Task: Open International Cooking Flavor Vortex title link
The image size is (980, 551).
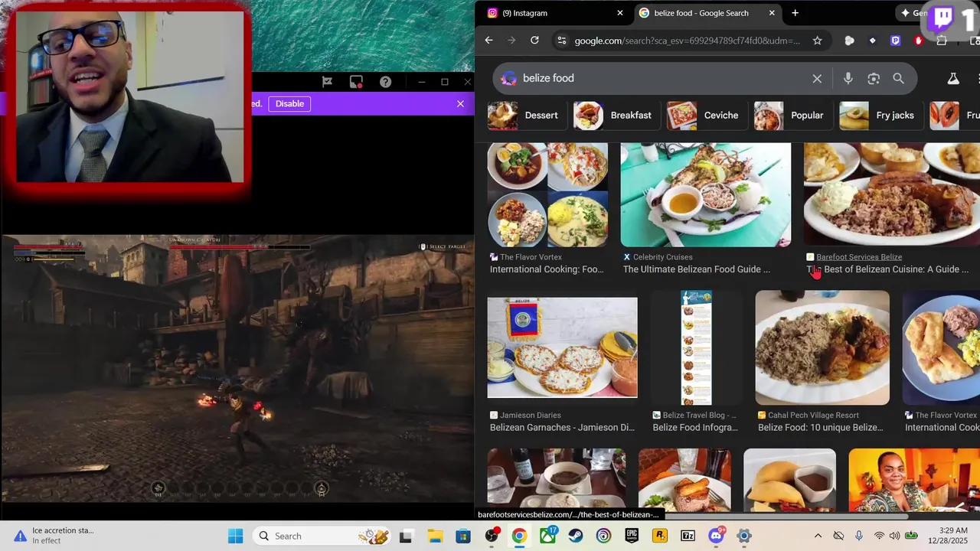Action: coord(547,269)
